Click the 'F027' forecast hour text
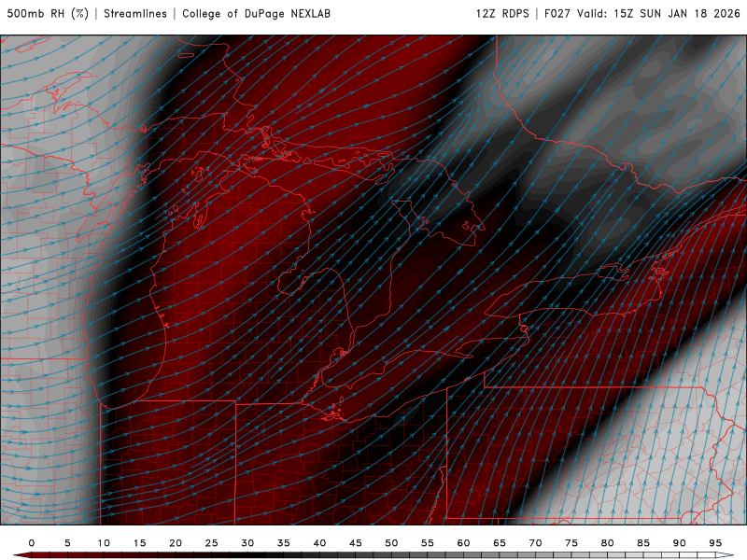The width and height of the screenshot is (747, 560). coord(557,13)
